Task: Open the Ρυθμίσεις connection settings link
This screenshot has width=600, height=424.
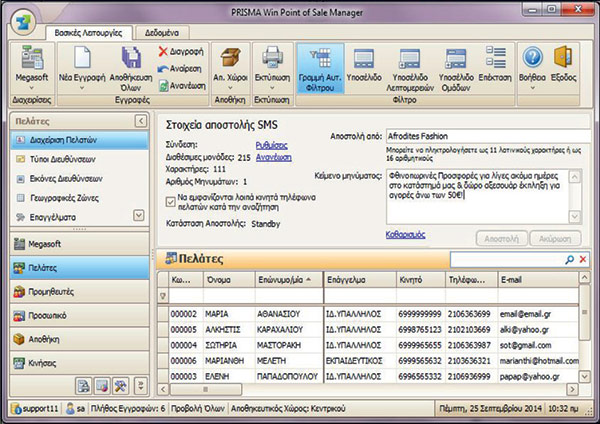Action: (271, 145)
